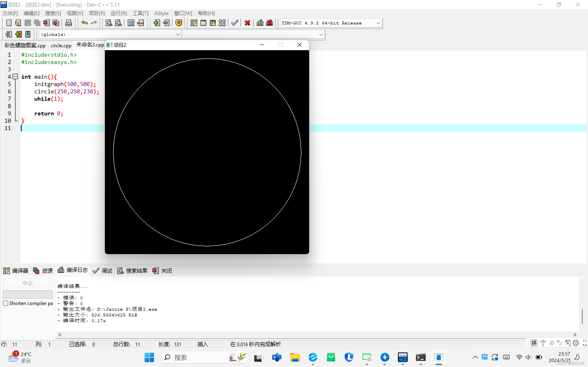Toggle the Shorten compiler paths checkbox

coord(6,303)
